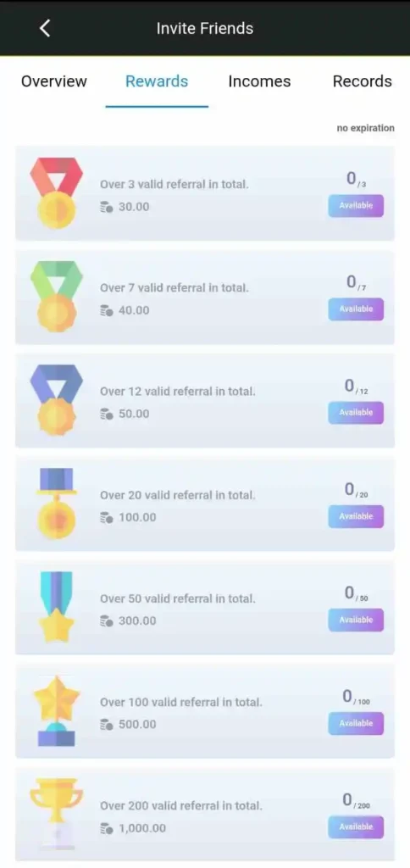Click the red ribbon medal icon
Screen dimensions: 410x868
(56, 191)
